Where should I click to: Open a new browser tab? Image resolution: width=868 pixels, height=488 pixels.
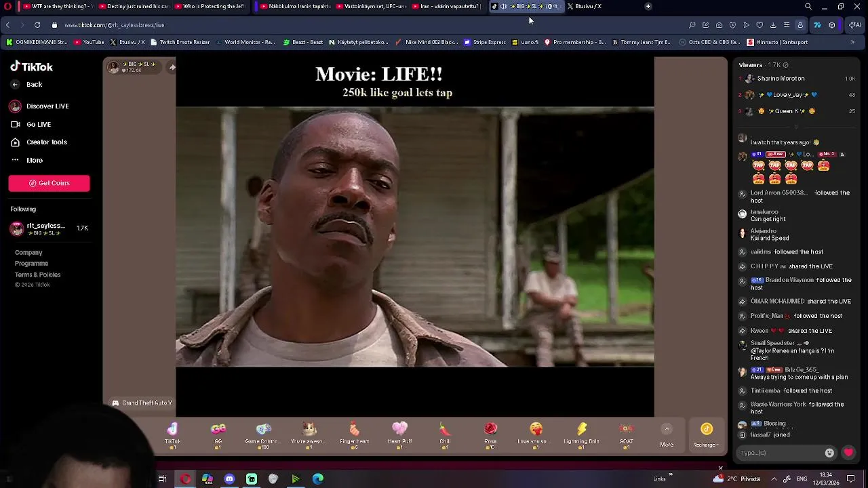coord(648,6)
